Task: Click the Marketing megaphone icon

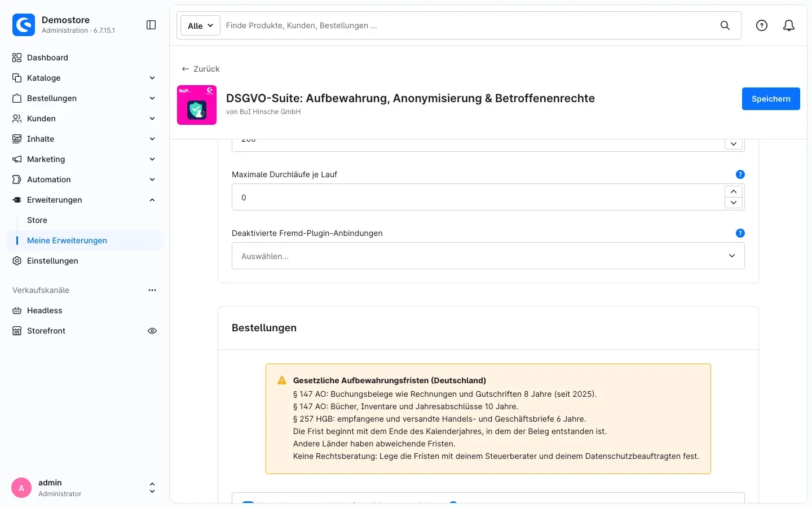Action: click(x=17, y=159)
